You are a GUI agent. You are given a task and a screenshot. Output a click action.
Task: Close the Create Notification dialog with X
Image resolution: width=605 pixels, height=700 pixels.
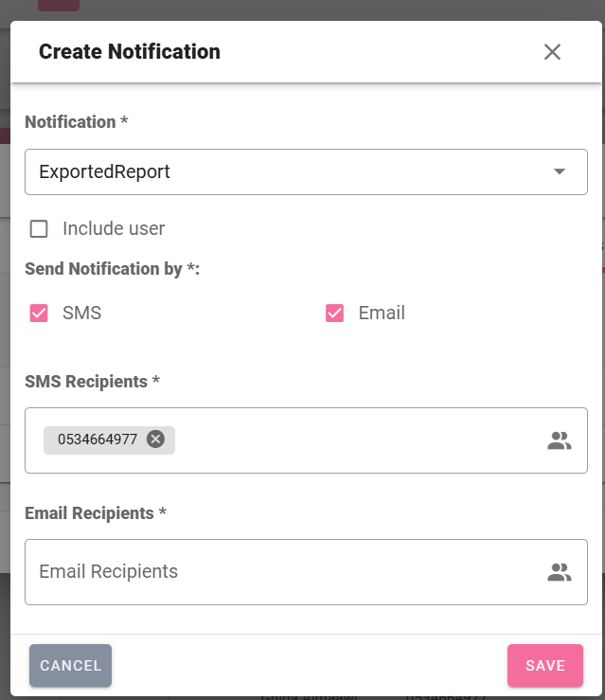tap(552, 52)
